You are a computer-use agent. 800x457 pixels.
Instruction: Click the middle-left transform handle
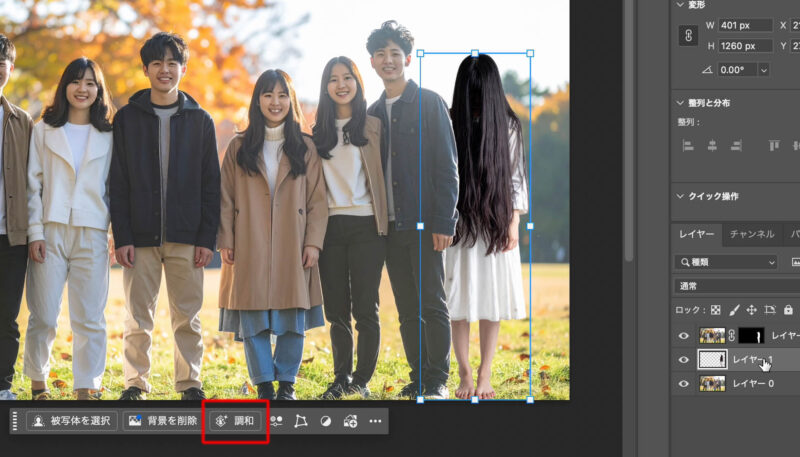point(420,226)
